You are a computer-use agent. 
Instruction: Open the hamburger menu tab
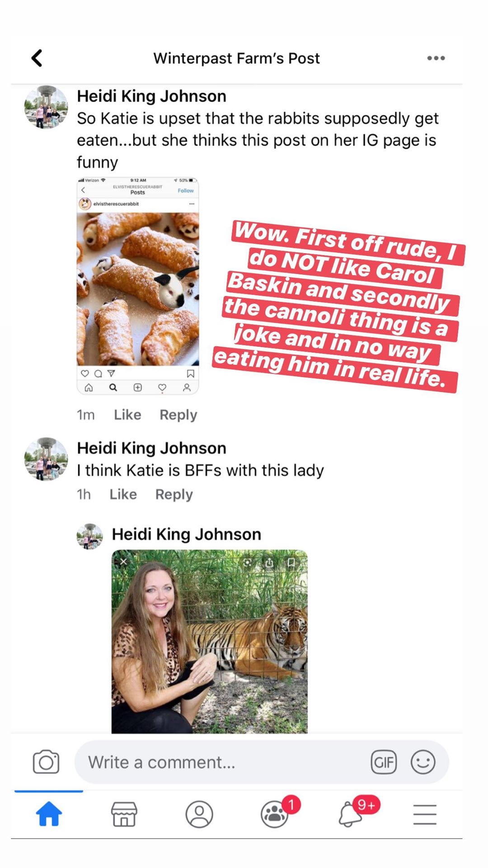[x=425, y=814]
